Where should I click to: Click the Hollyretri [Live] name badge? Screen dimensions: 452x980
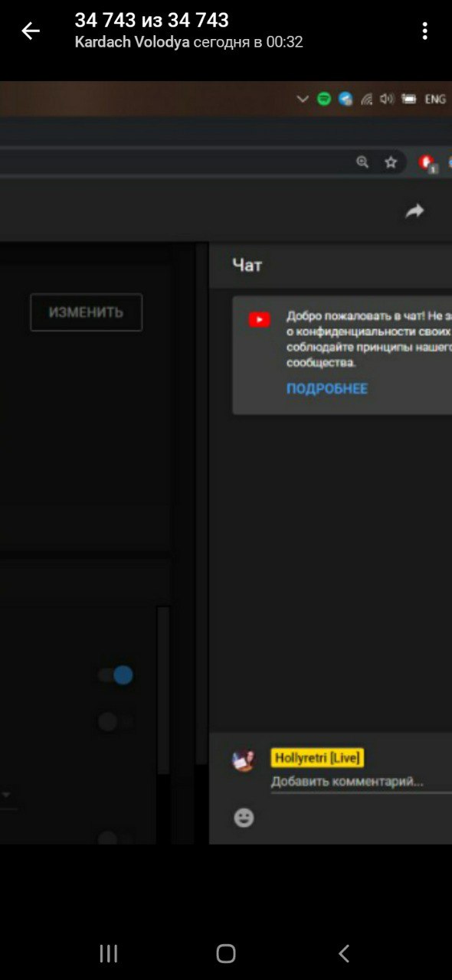317,758
